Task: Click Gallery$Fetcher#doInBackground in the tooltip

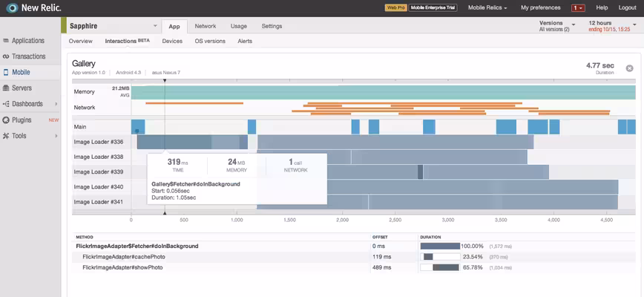Action: pos(196,184)
